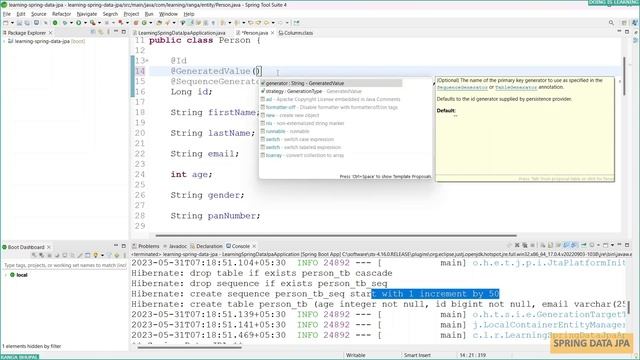Open the Boot Dashboard lightbulb dropdown arrow
The height and width of the screenshot is (360, 640).
coord(102,256)
